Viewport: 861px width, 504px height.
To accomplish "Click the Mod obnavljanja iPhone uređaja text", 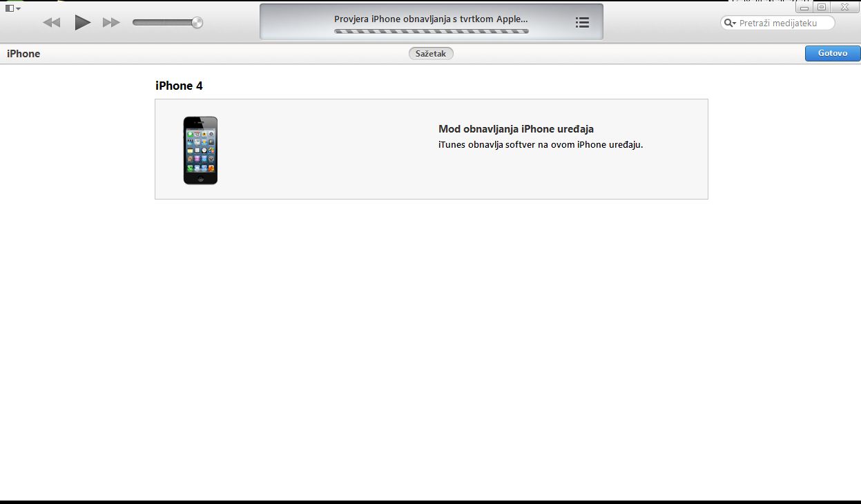I will pos(516,129).
